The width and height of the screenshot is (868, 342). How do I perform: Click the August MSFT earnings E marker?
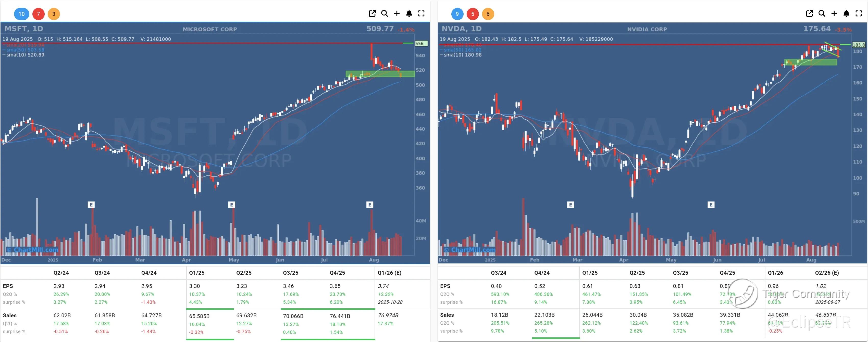coord(370,205)
